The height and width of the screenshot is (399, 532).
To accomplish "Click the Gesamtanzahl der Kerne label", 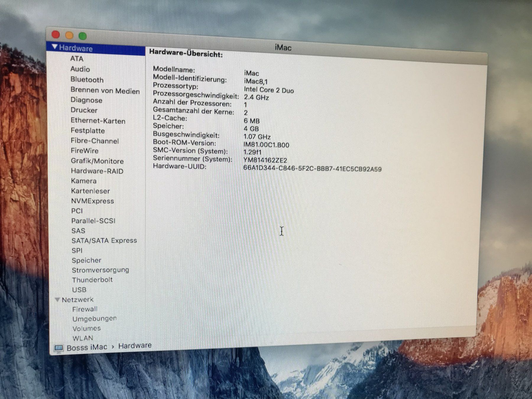I will 193,111.
